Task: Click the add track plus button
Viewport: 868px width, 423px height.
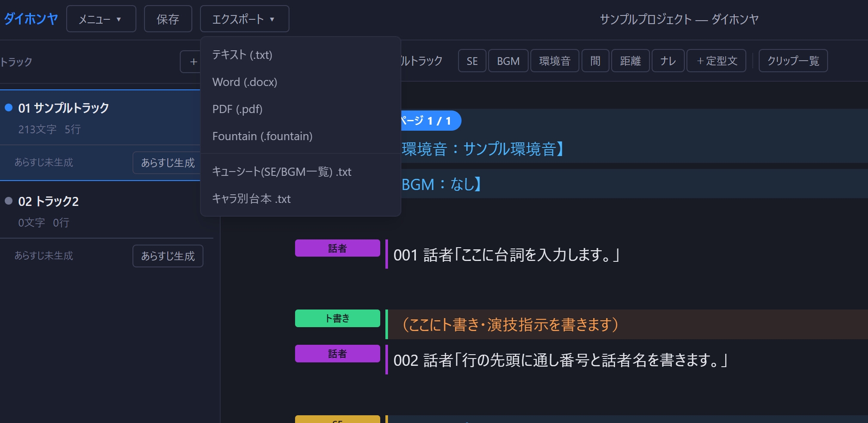Action: [x=191, y=61]
